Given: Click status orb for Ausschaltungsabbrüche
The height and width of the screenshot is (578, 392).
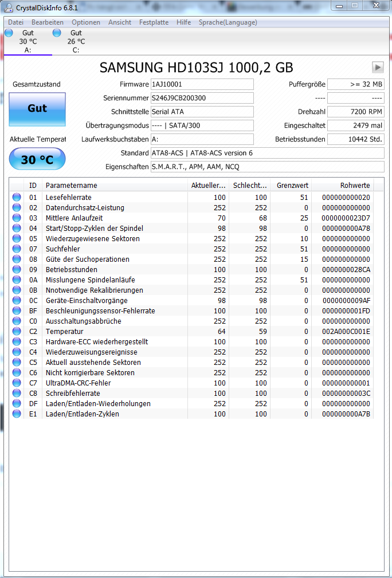Looking at the screenshot, I should tap(16, 321).
